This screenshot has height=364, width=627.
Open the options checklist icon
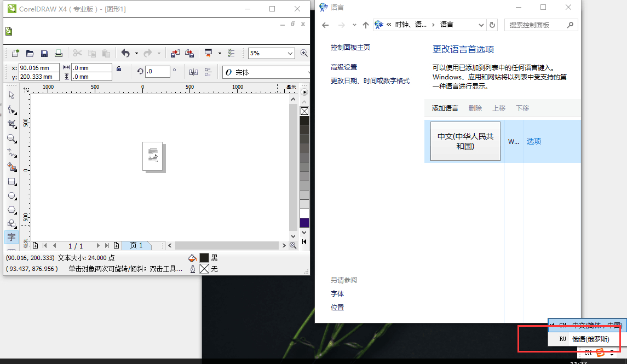tap(231, 53)
